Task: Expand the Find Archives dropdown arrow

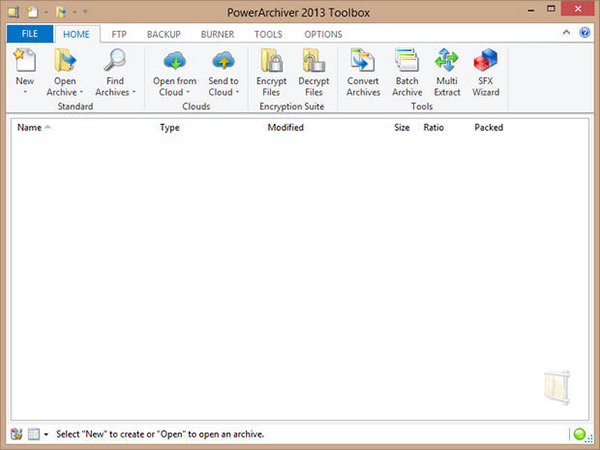Action: pos(134,92)
